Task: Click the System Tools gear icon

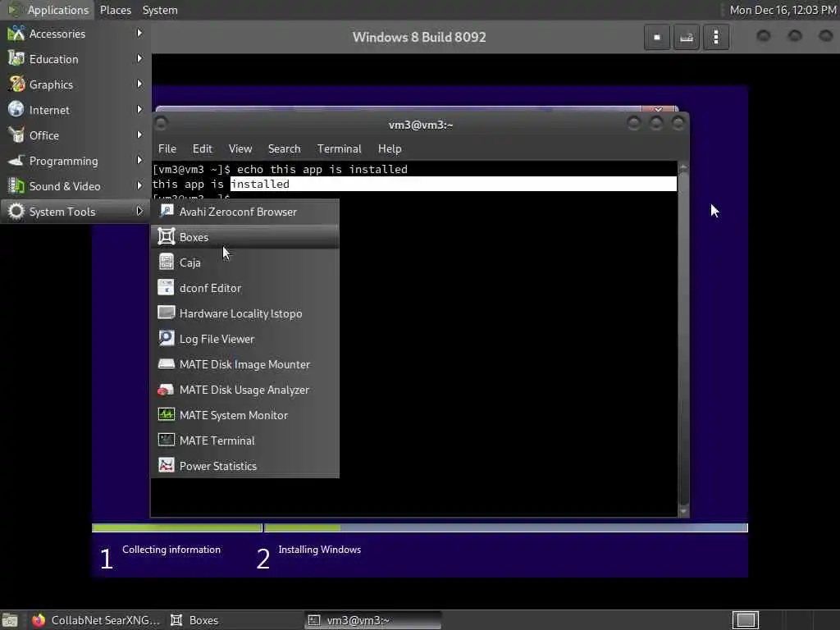Action: click(x=16, y=211)
